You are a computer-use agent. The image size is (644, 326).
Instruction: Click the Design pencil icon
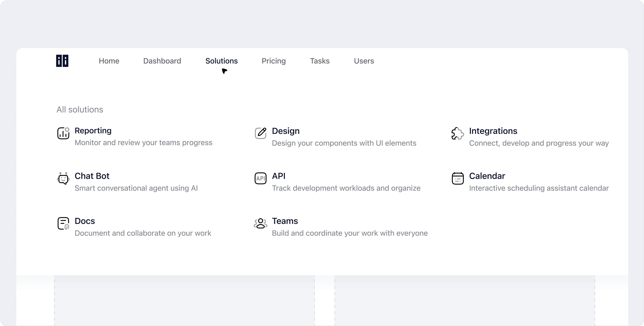[x=261, y=133]
